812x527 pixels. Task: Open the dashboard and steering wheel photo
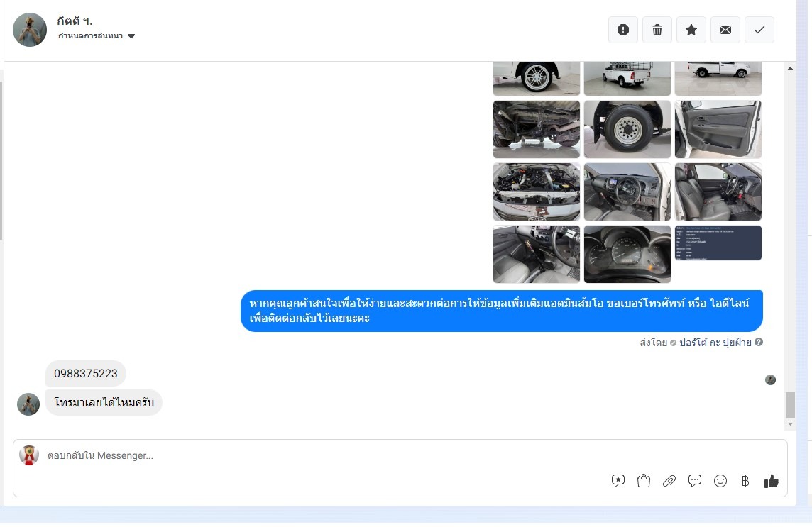coord(627,192)
